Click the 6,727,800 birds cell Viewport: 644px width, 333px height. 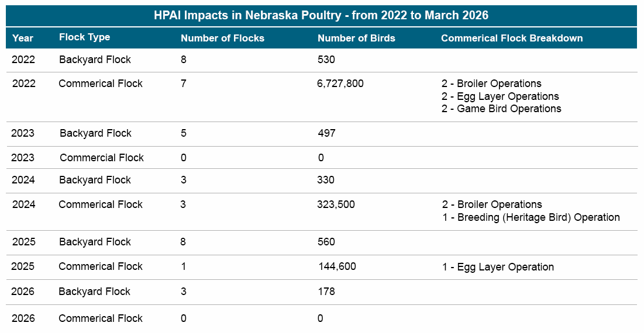(x=340, y=84)
